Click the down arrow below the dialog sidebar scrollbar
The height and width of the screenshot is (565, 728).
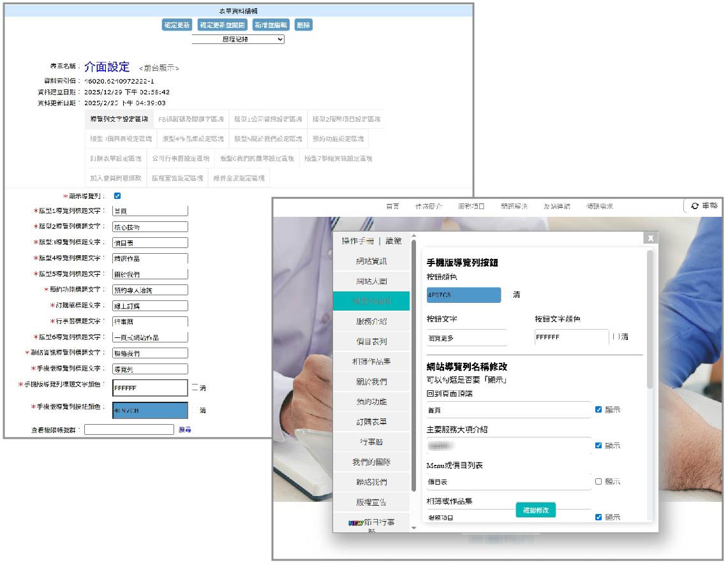coord(413,528)
